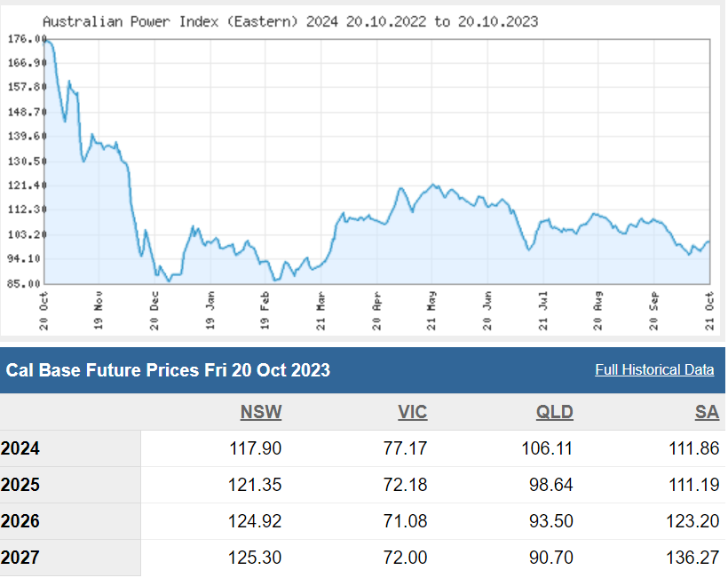Click the QLD column header

point(555,412)
